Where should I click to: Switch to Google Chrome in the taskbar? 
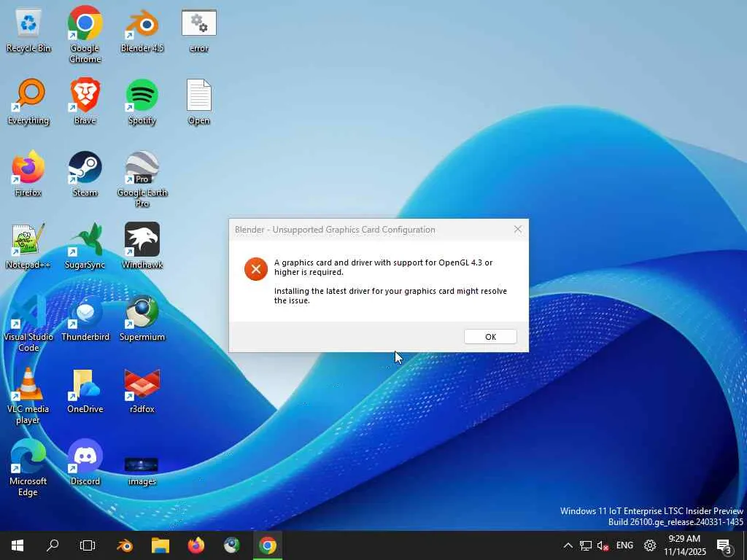(268, 545)
